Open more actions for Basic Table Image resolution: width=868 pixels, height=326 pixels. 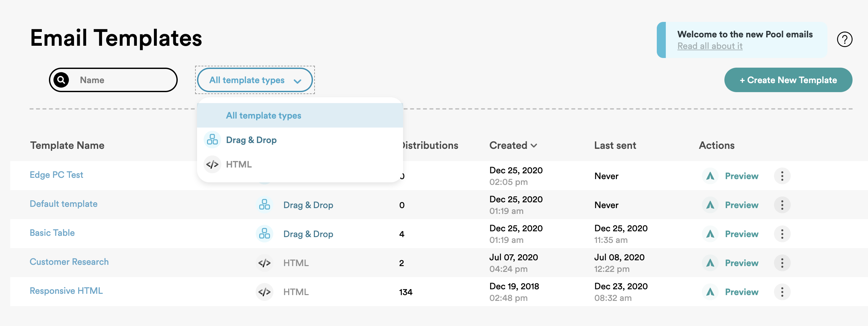[782, 234]
